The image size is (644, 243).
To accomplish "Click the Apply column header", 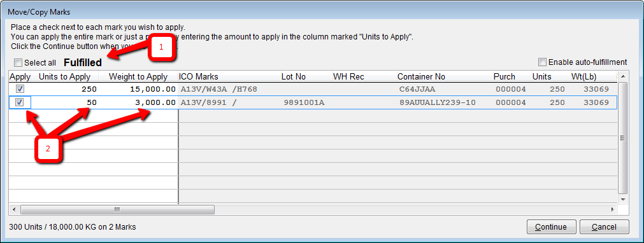I will (20, 77).
